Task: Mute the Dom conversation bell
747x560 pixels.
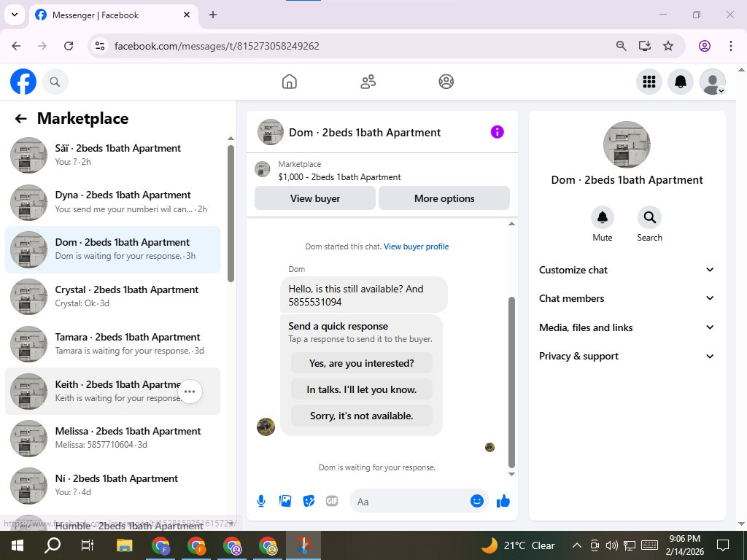Action: (x=602, y=217)
